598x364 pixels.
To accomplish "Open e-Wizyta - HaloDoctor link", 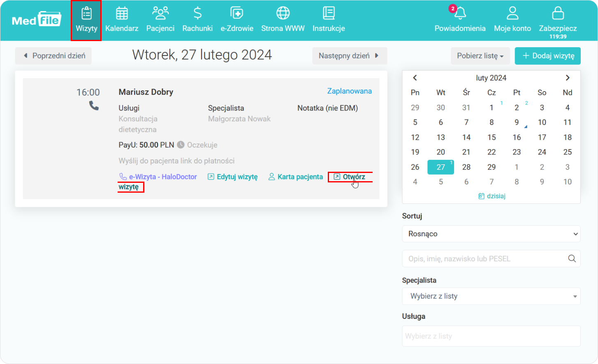I will pos(158,177).
